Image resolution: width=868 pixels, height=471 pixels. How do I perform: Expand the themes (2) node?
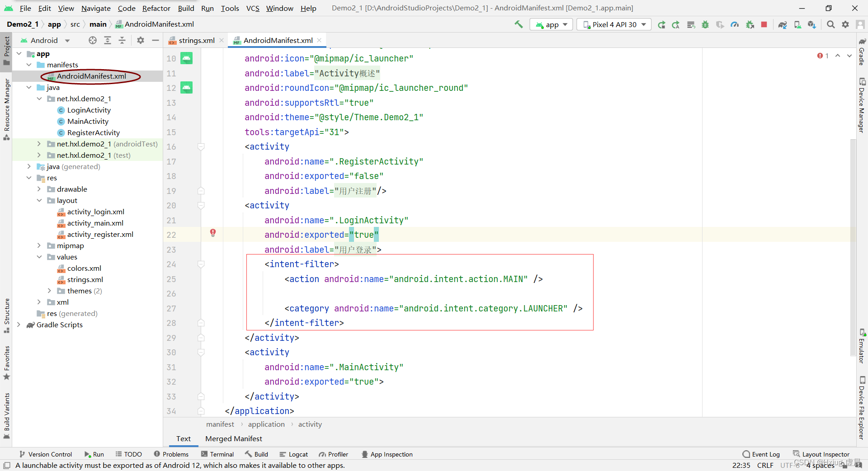coord(49,291)
